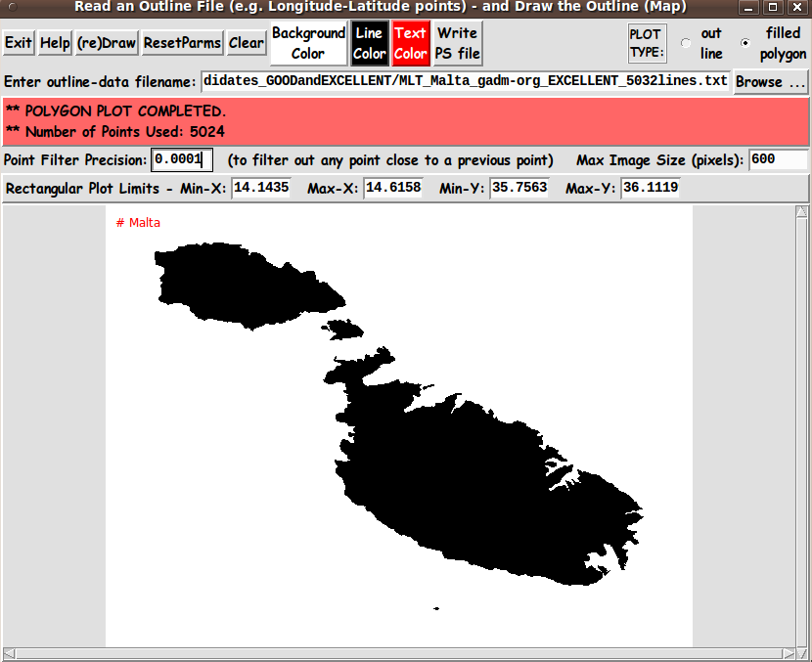Click the Max-Y limit field
The width and height of the screenshot is (812, 662).
[651, 188]
